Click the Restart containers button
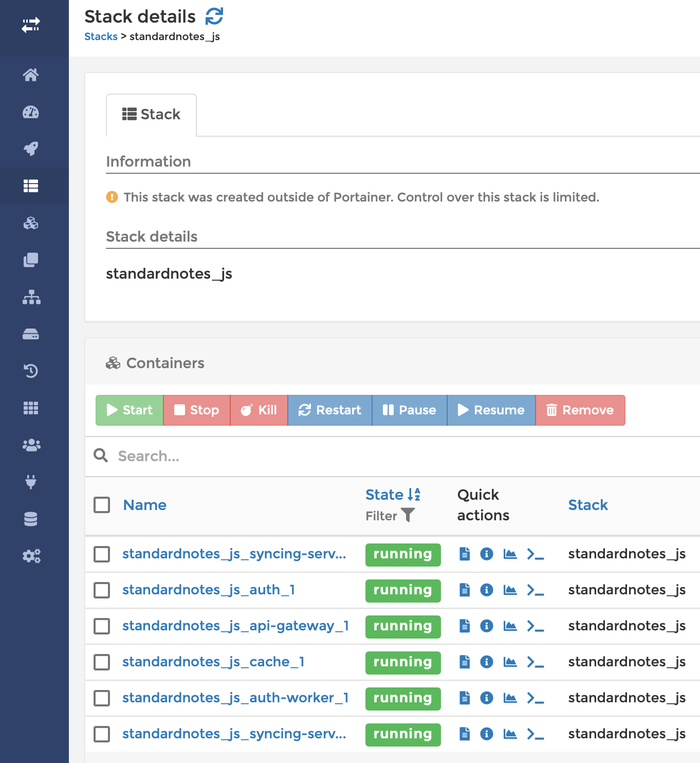This screenshot has width=700, height=763. pyautogui.click(x=330, y=410)
